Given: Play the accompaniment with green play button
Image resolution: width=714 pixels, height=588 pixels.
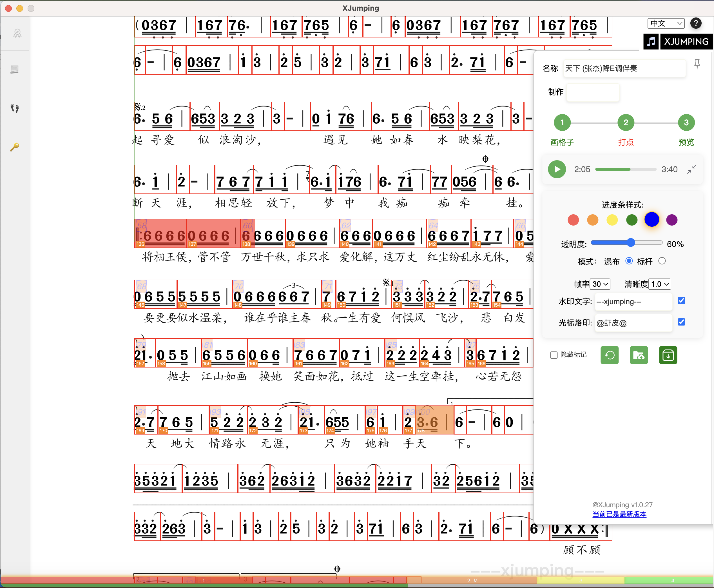Looking at the screenshot, I should point(557,169).
